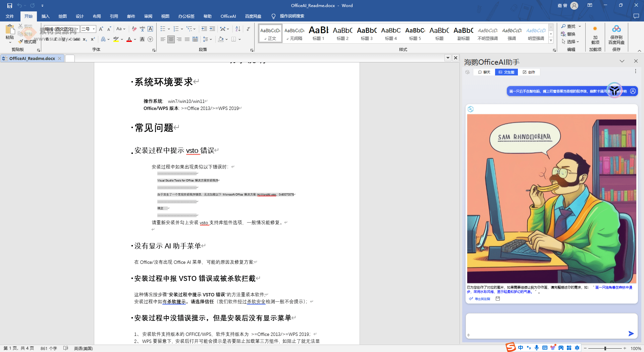Select the Format Painter (格式刷) tool
644x352 pixels.
(28, 42)
